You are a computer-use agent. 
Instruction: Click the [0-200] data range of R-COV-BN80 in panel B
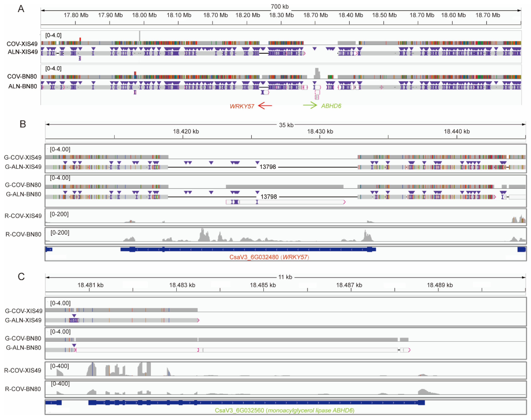pos(60,233)
